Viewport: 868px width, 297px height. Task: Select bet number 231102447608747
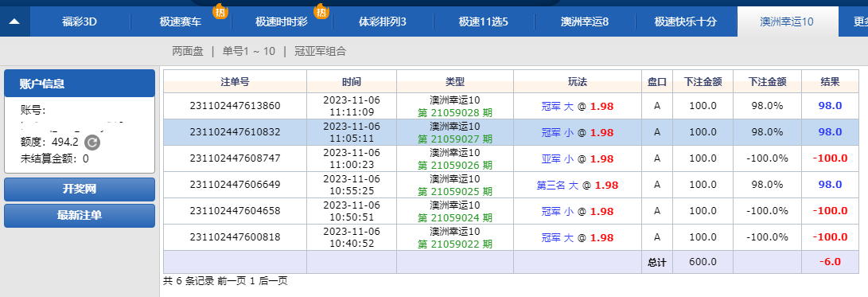(x=235, y=158)
